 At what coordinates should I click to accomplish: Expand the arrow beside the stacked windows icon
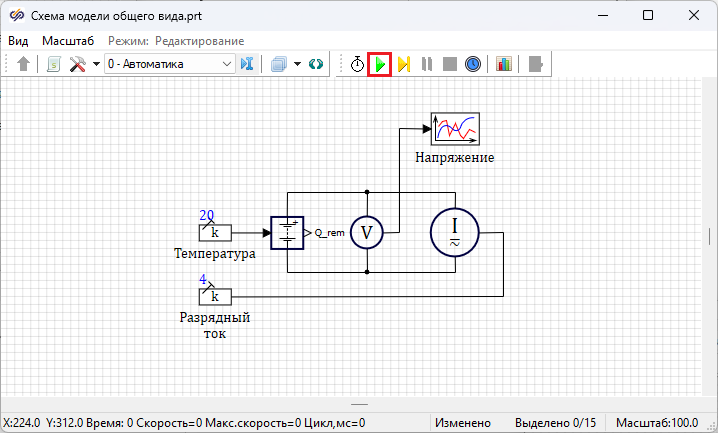tap(297, 64)
